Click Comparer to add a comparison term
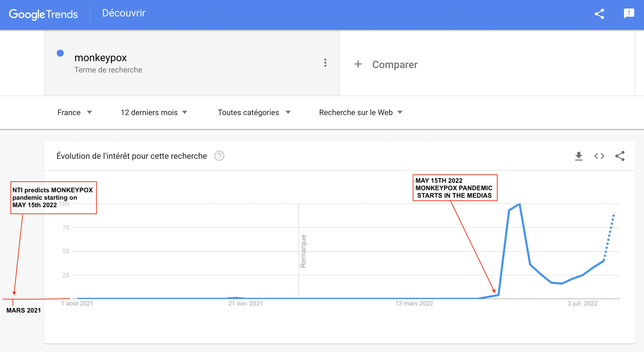 395,64
